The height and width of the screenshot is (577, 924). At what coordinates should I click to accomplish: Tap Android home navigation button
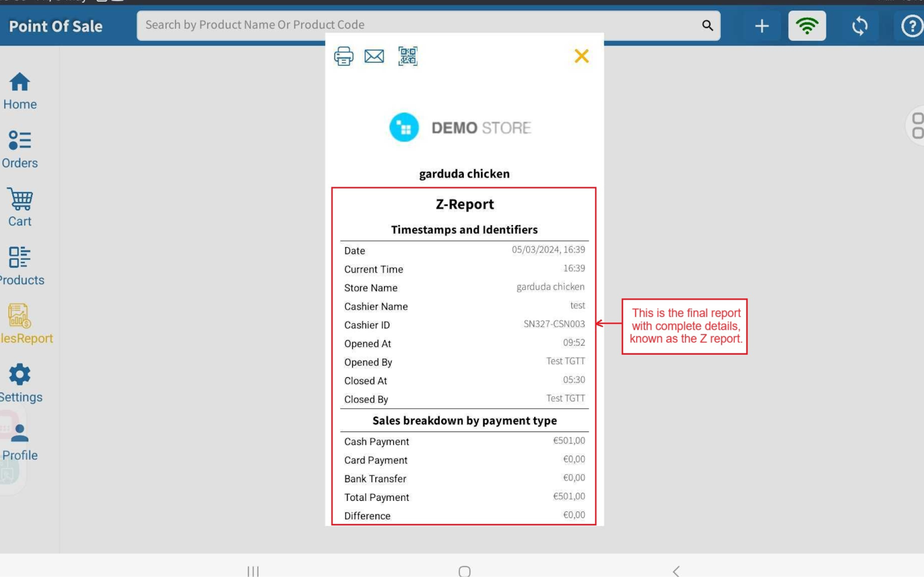[x=464, y=571]
